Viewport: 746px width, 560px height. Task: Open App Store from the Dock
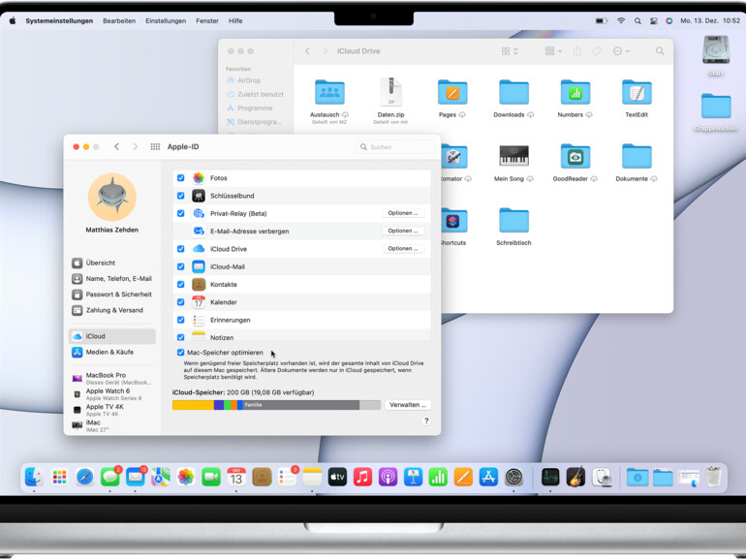click(x=488, y=477)
